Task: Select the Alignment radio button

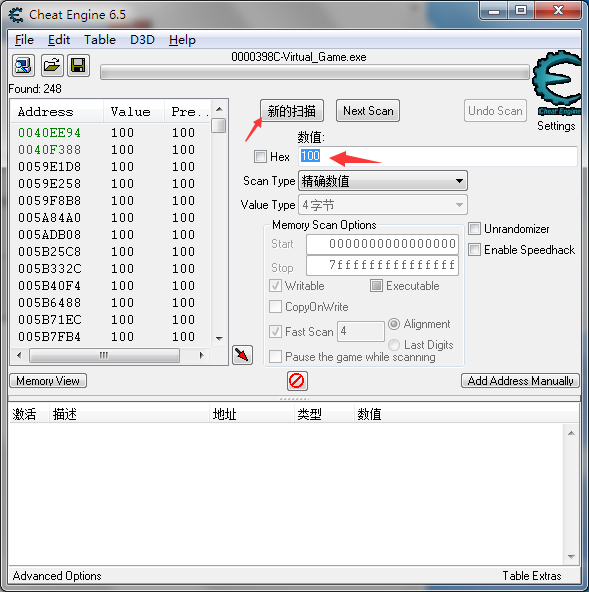Action: 394,324
